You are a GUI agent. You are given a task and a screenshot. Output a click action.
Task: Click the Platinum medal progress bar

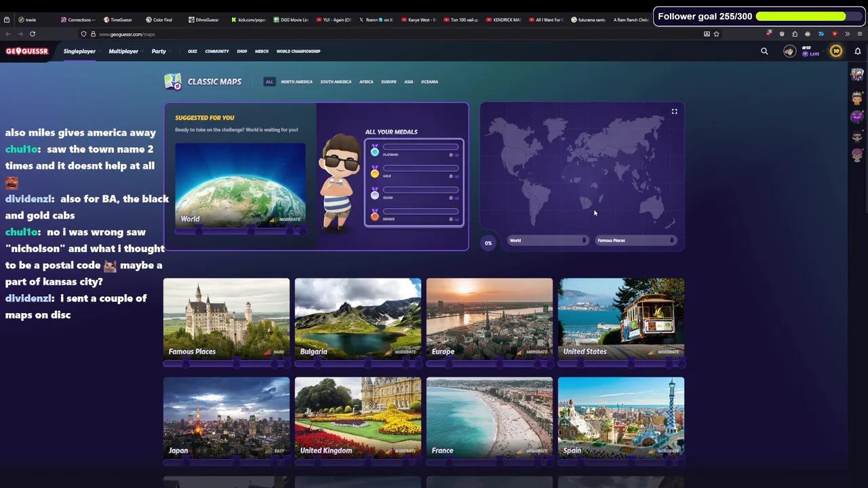tap(421, 147)
